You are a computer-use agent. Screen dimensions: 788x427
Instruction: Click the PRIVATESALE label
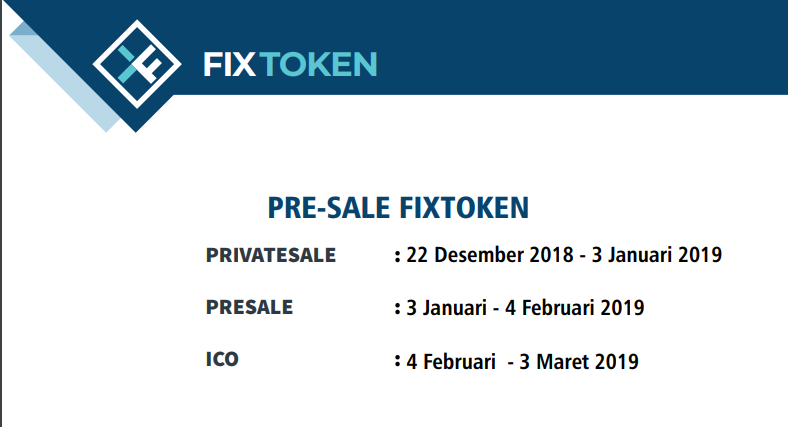[270, 255]
